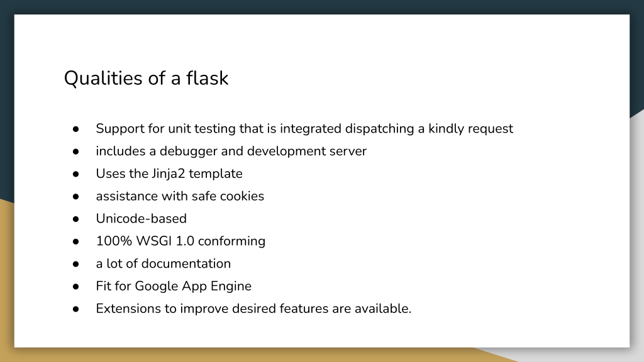
Task: Click the bullet dot before 'Fit for Google'
Action: point(75,287)
